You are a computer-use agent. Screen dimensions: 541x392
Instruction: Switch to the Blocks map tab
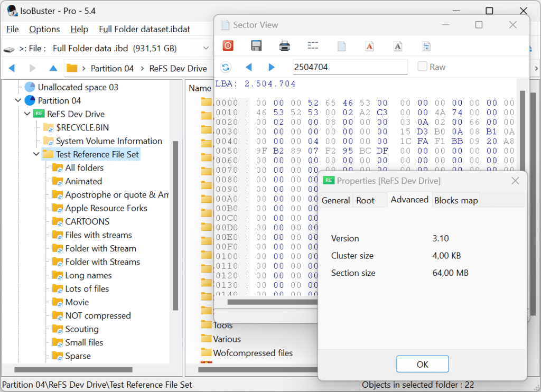pos(456,200)
